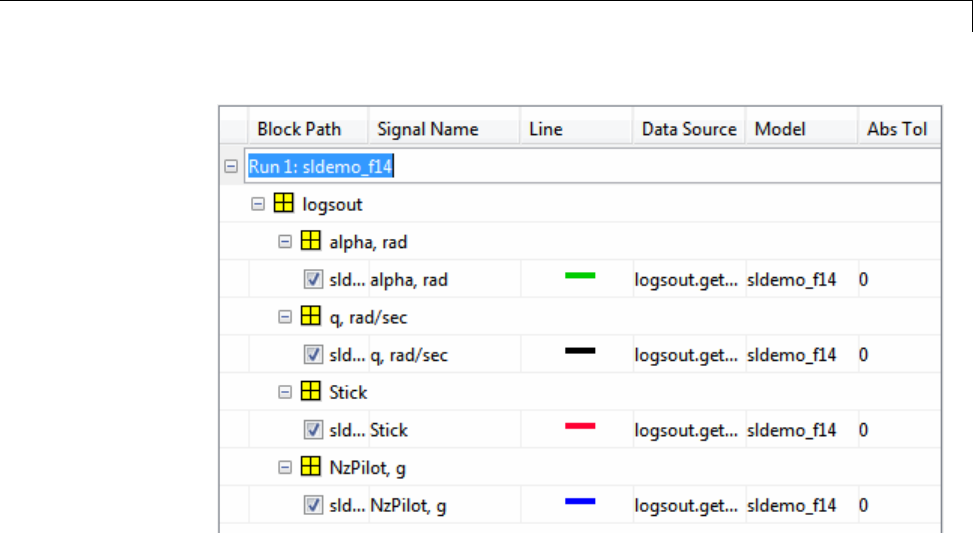
Task: Collapse the Stick group expander
Action: pyautogui.click(x=284, y=392)
